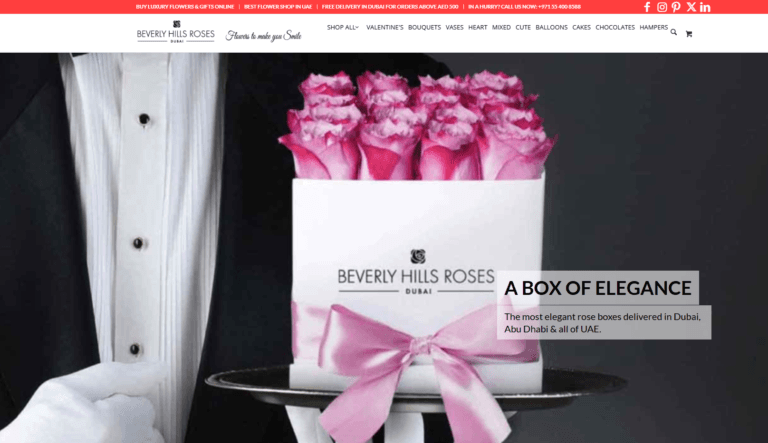Click 'Buy Luxury Flowers & Gifts Online' banner text
Screen dimensions: 768x443
(x=185, y=7)
